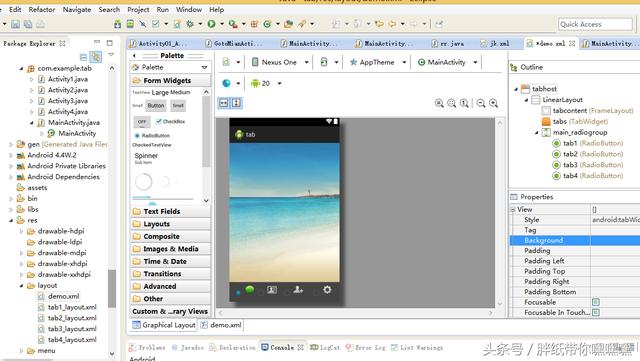Click the Debug bug icon in the toolbar
The width and height of the screenshot is (640, 361).
pos(190,24)
